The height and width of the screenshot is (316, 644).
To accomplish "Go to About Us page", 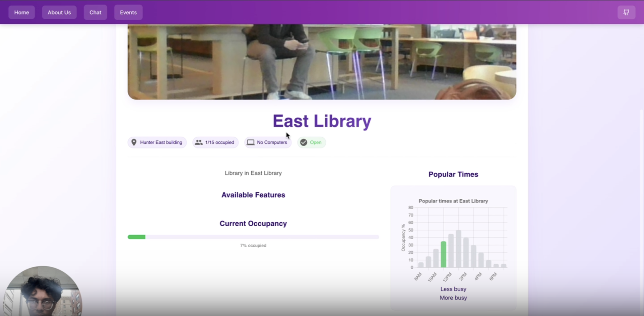I will pyautogui.click(x=59, y=13).
